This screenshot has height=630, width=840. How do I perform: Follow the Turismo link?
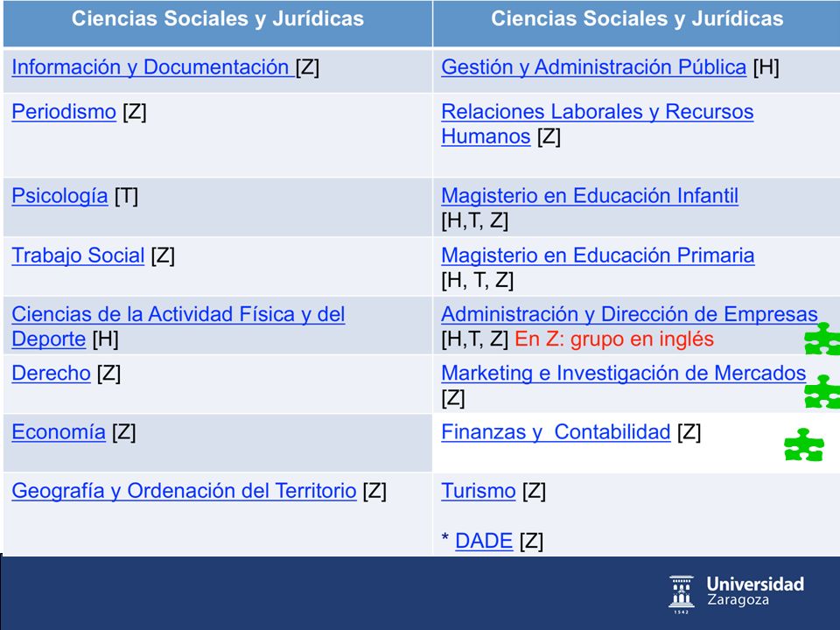click(x=479, y=491)
